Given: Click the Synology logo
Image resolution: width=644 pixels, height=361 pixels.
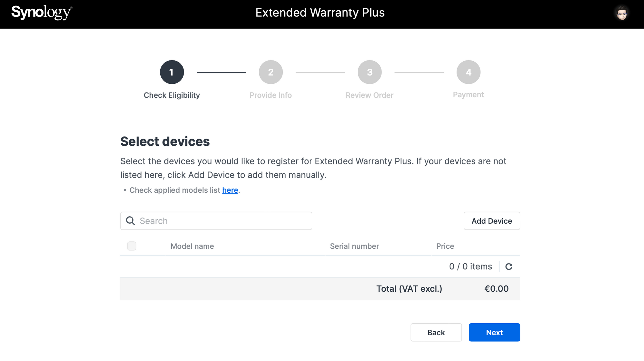Looking at the screenshot, I should [x=42, y=13].
